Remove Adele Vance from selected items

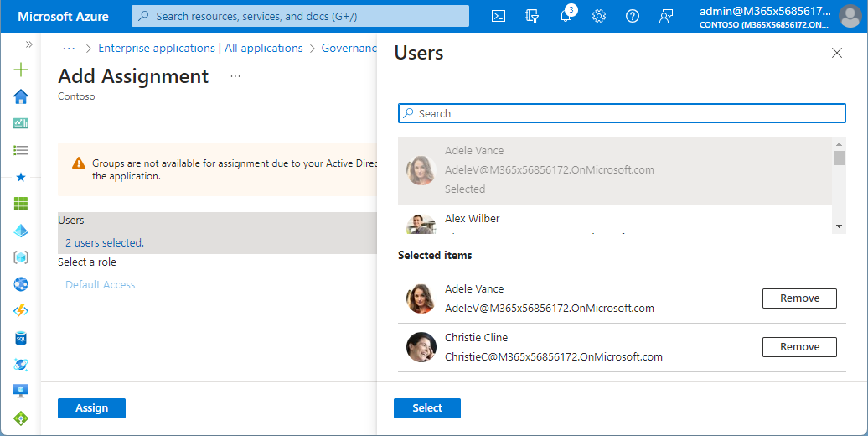tap(799, 298)
